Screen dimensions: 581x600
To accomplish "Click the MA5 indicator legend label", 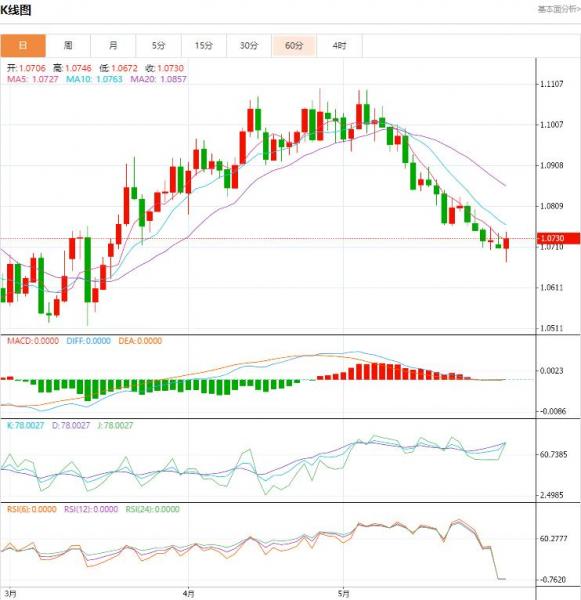I will 33,79.
